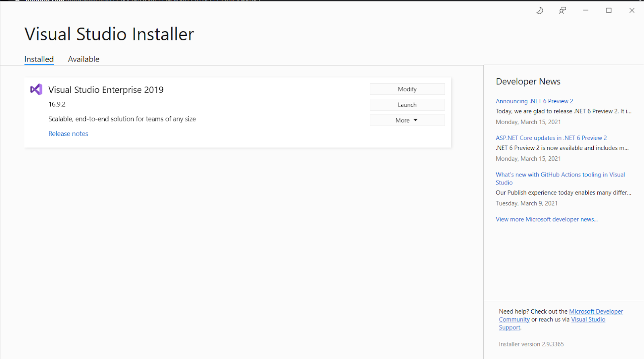Click the 'Scalable, end-to-end solution' description
The image size is (644, 359).
click(122, 119)
